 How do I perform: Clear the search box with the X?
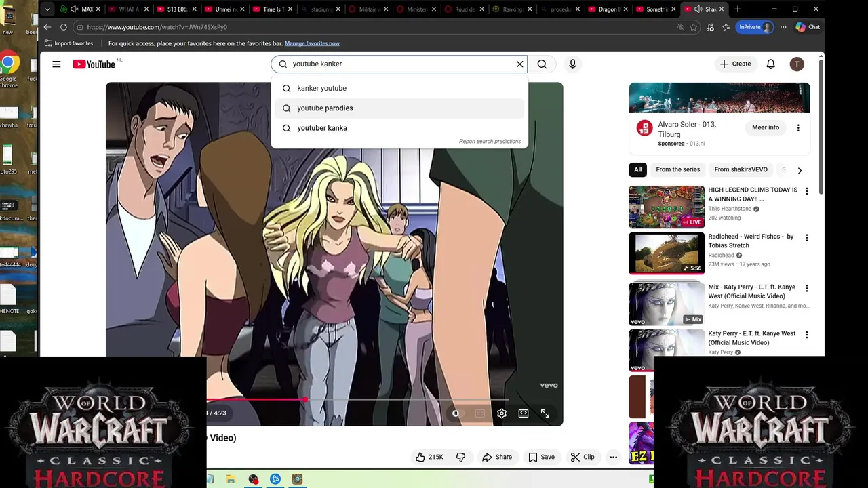pos(520,64)
